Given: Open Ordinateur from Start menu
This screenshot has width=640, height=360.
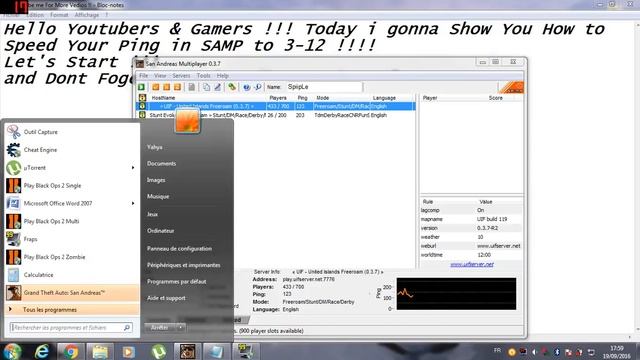Looking at the screenshot, I should coord(161,231).
